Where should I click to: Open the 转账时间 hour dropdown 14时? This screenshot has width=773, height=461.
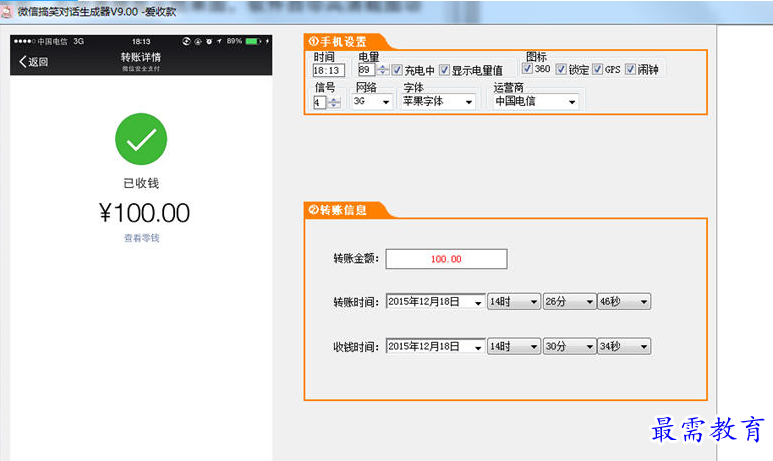[x=513, y=302]
